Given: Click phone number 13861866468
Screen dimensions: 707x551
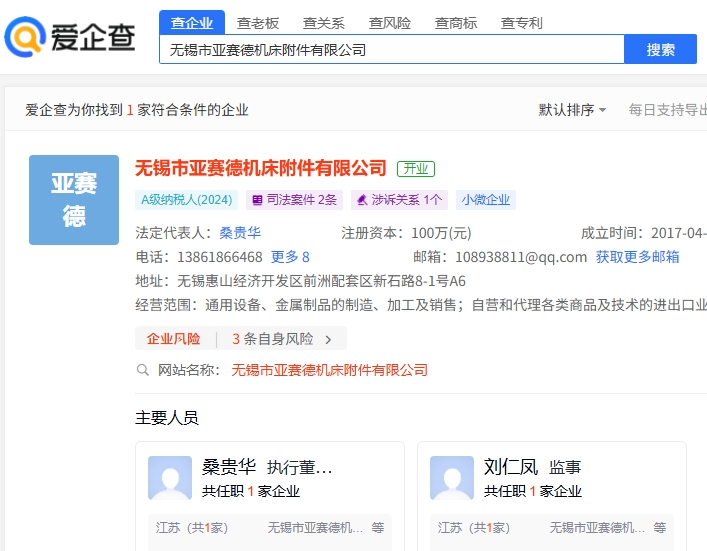Looking at the screenshot, I should click(220, 257).
